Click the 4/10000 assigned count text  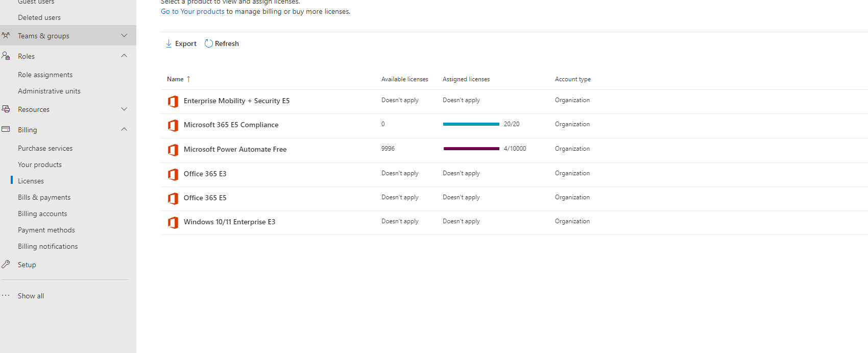tap(515, 149)
